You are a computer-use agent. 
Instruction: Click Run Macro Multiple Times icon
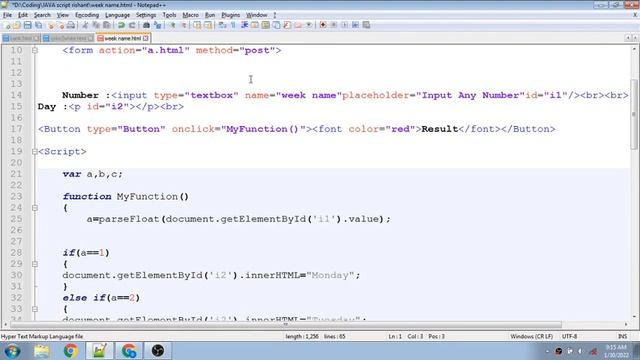[356, 25]
